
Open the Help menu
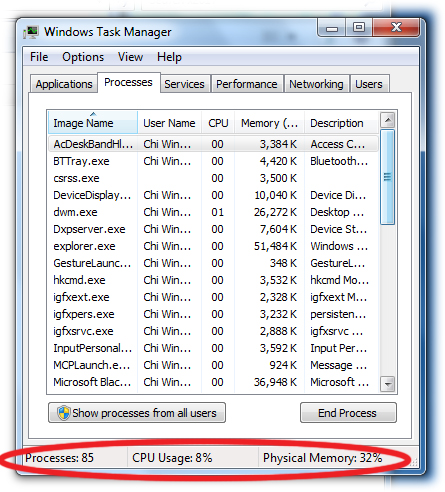[169, 57]
